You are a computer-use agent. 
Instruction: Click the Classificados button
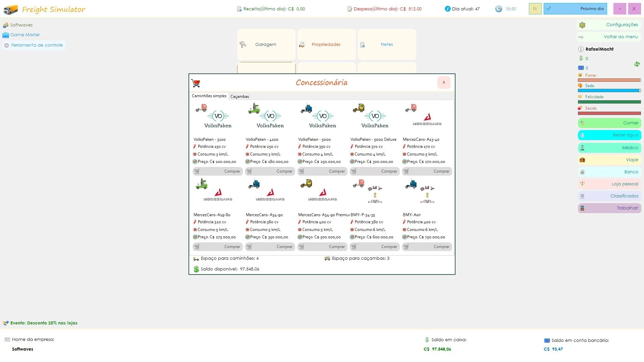[609, 196]
